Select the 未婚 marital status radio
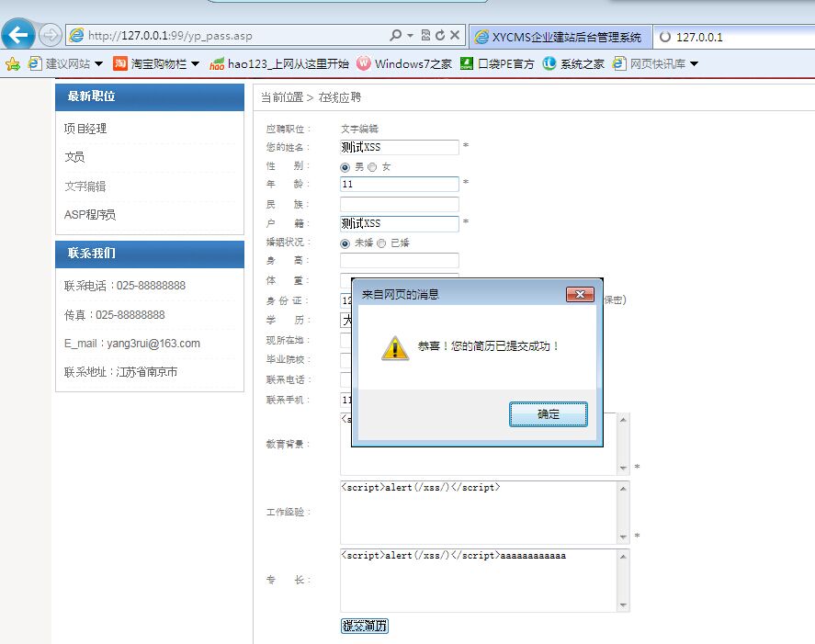 click(x=345, y=243)
